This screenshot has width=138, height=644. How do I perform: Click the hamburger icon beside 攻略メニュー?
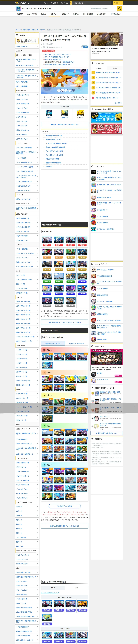[17, 35]
